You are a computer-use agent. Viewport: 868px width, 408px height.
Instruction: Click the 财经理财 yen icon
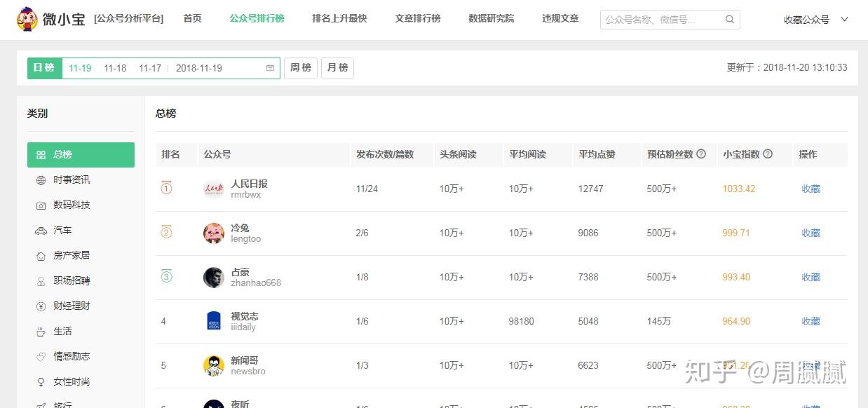(x=41, y=306)
